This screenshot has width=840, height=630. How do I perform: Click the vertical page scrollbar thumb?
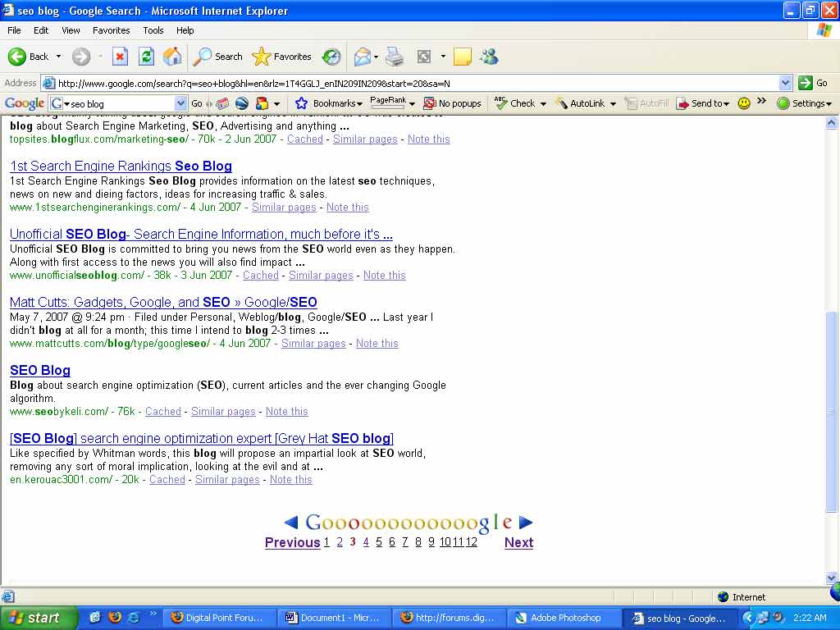[x=831, y=410]
